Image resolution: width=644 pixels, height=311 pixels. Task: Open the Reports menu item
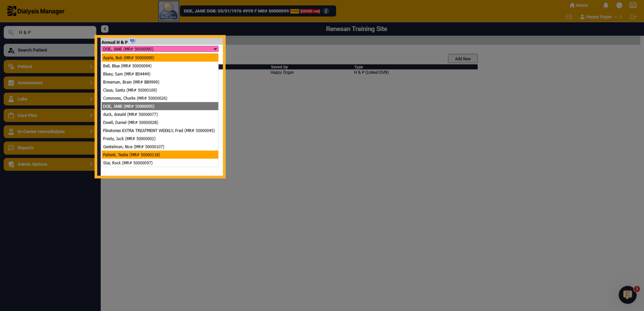pos(50,148)
